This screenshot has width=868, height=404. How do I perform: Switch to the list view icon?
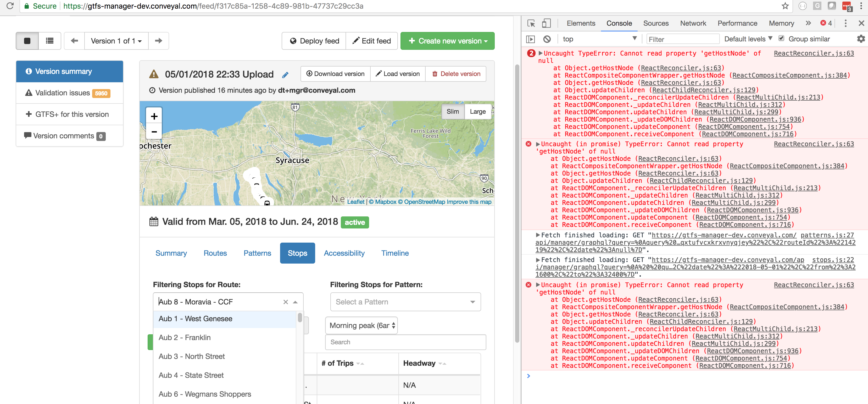click(49, 41)
